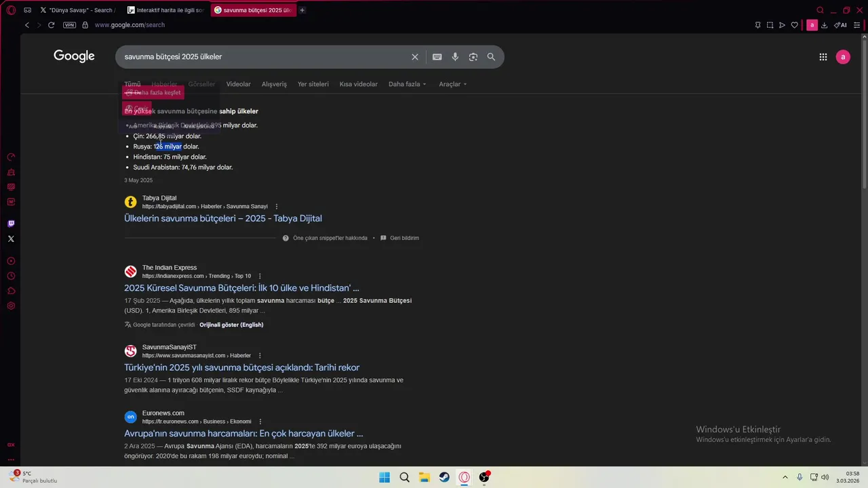Open 'Türkiye'nin 2025 yılı savunma bütçesi' result
868x488 pixels.
tap(241, 367)
